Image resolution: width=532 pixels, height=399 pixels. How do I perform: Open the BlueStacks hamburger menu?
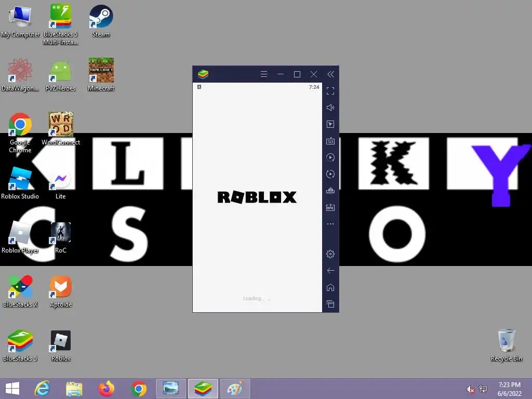pos(263,74)
